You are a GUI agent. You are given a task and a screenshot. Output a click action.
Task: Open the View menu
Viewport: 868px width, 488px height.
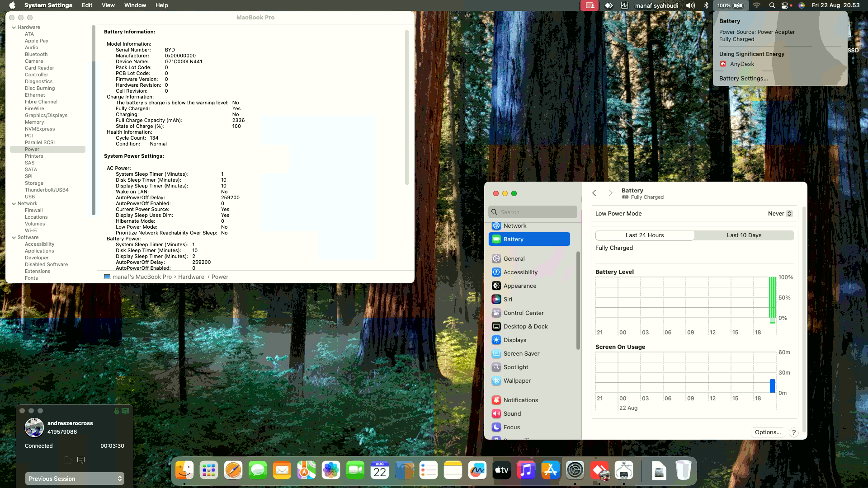[x=108, y=5]
